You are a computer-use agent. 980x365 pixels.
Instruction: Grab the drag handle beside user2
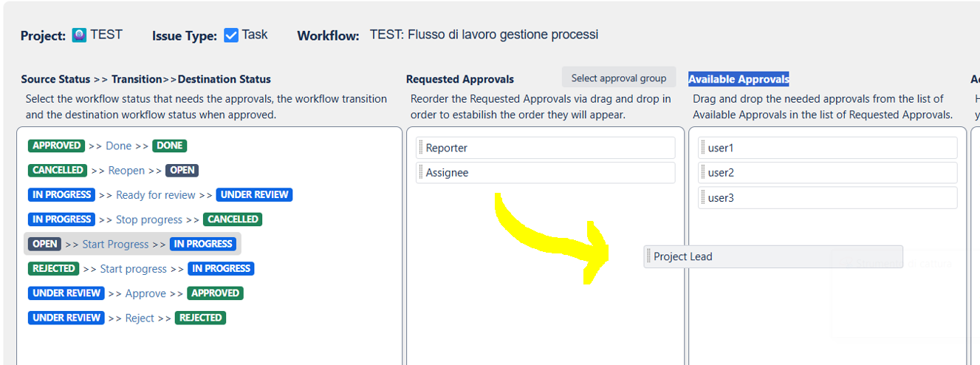703,173
